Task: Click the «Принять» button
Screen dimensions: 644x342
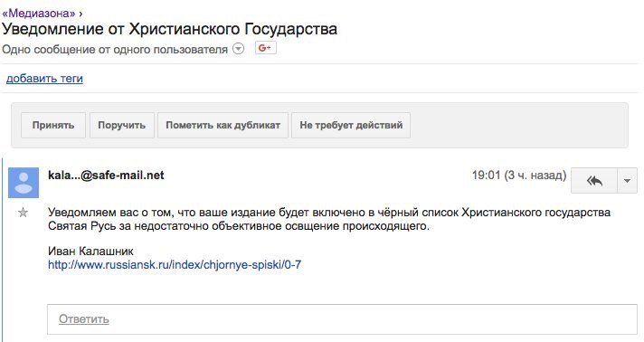Action: pyautogui.click(x=53, y=125)
